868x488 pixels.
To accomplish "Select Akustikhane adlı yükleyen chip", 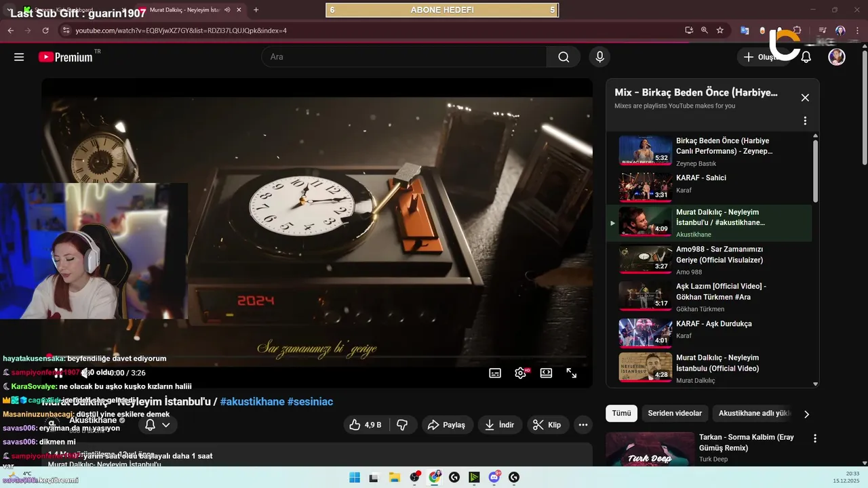I will tap(754, 413).
